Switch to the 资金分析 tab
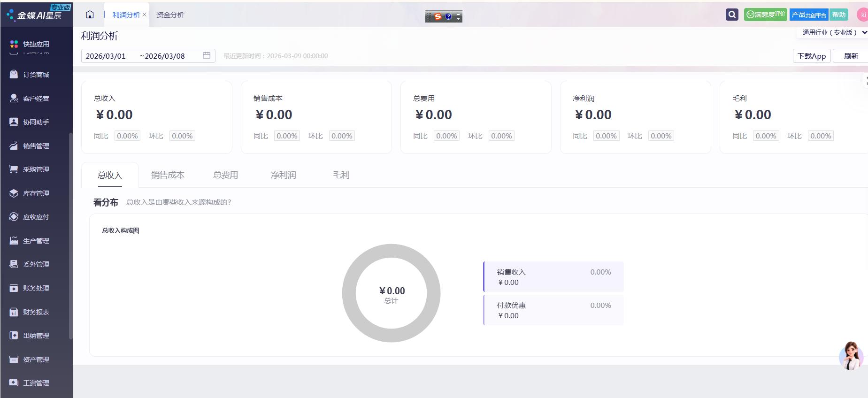 tap(170, 15)
